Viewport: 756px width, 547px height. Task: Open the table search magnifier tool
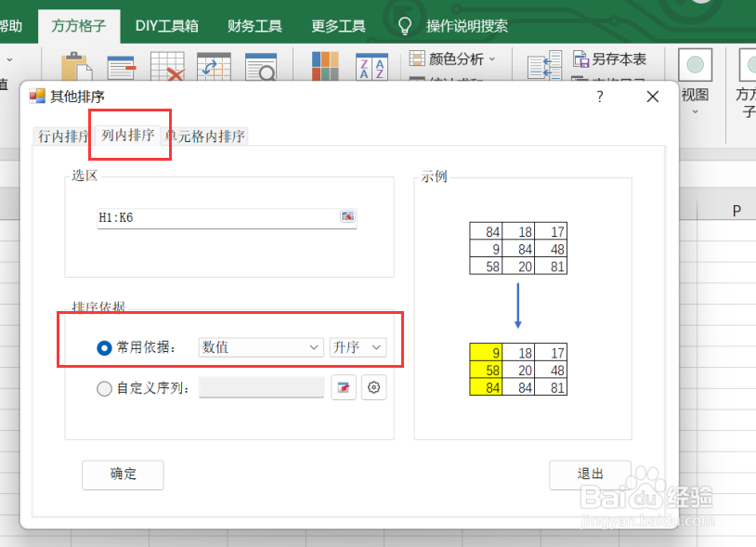coord(260,65)
